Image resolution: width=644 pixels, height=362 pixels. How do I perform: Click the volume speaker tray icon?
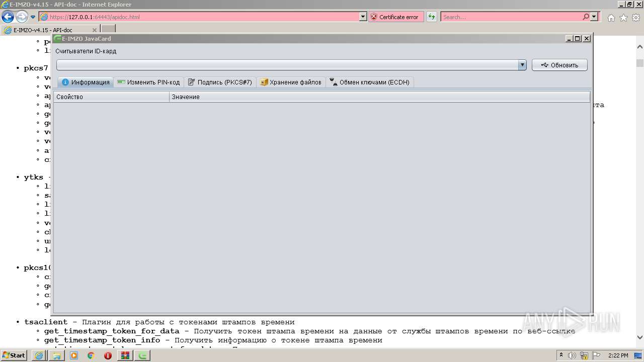tap(572, 355)
